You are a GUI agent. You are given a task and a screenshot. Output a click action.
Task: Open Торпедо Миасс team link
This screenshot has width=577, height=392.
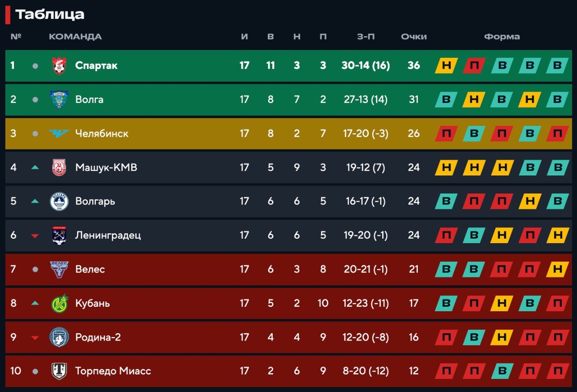(x=113, y=371)
